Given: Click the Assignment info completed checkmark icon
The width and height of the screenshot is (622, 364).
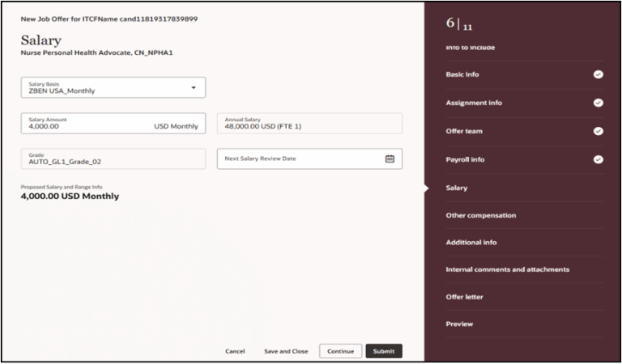Looking at the screenshot, I should (x=598, y=103).
